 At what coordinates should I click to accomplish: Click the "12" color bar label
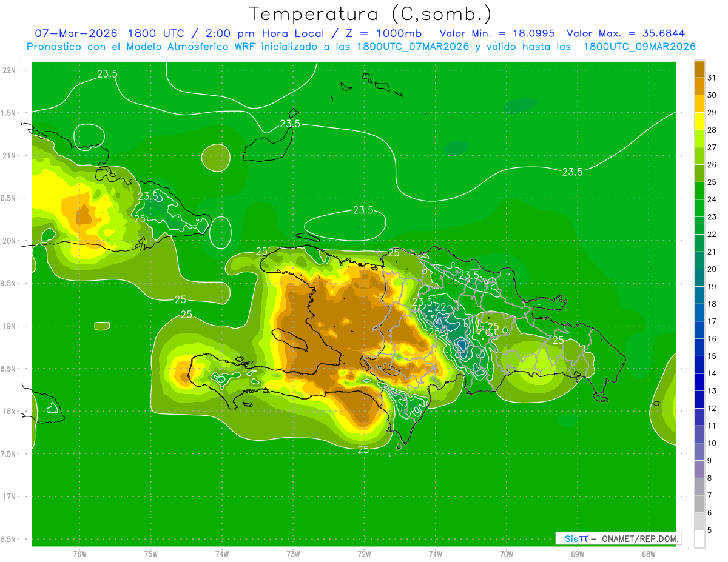click(x=712, y=409)
